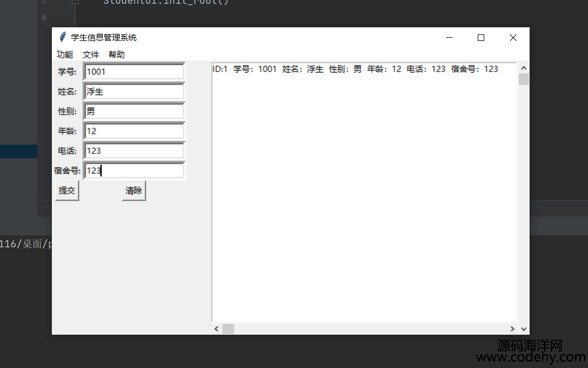Screen dimensions: 588x368
Task: Click the vertical scrollbar down arrow
Action: coord(524,329)
